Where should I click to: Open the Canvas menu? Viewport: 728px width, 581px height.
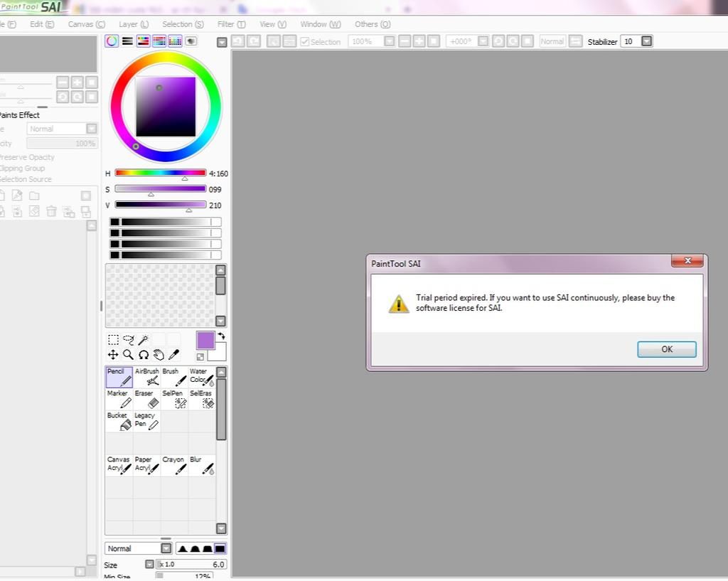pos(87,24)
